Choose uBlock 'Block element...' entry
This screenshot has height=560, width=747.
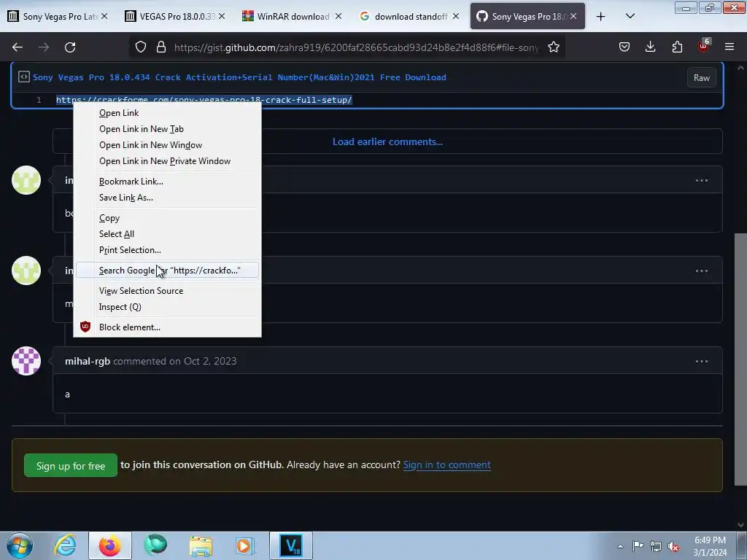[167, 327]
